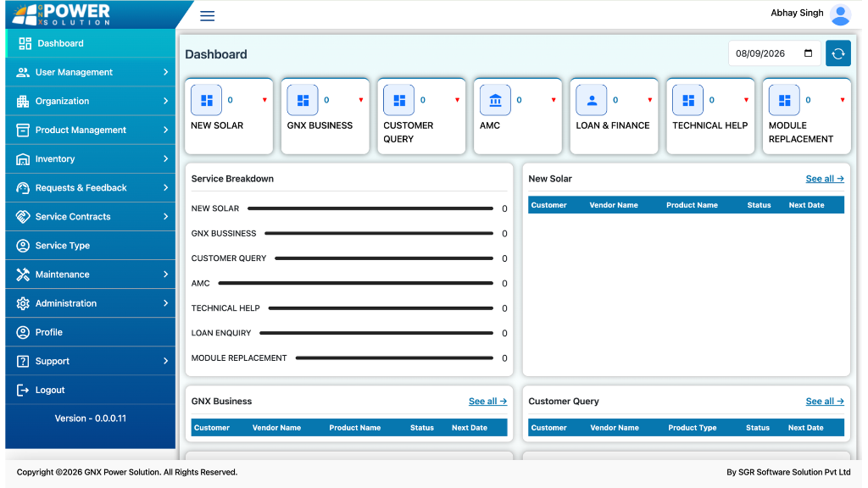Click the User Management people icon
Image resolution: width=868 pixels, height=488 pixels.
23,73
